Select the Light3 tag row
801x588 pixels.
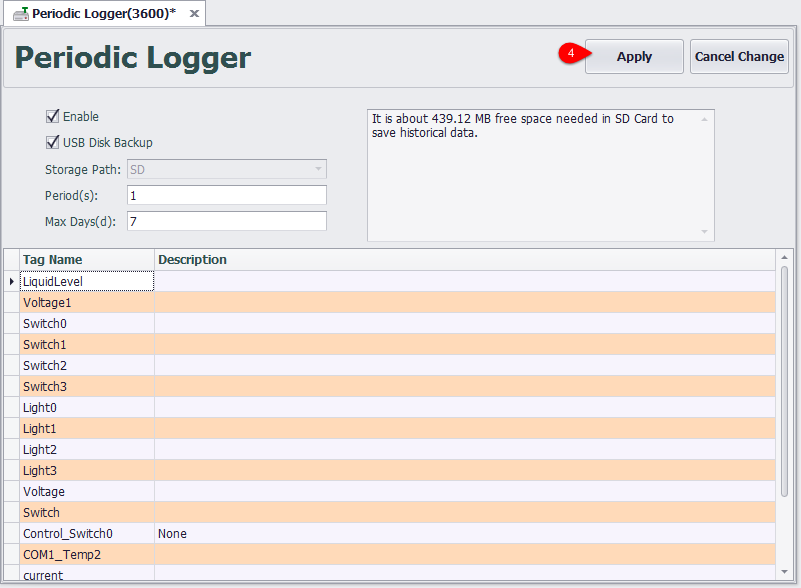(87, 471)
